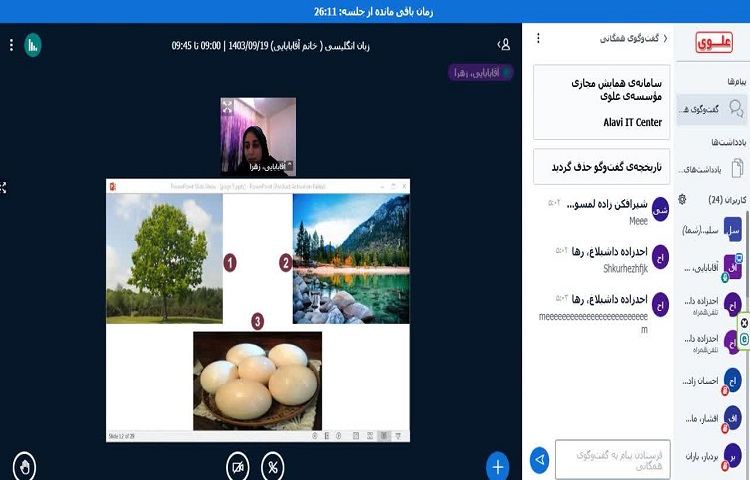
Task: Click the green connection status bars icon
Action: click(x=33, y=45)
